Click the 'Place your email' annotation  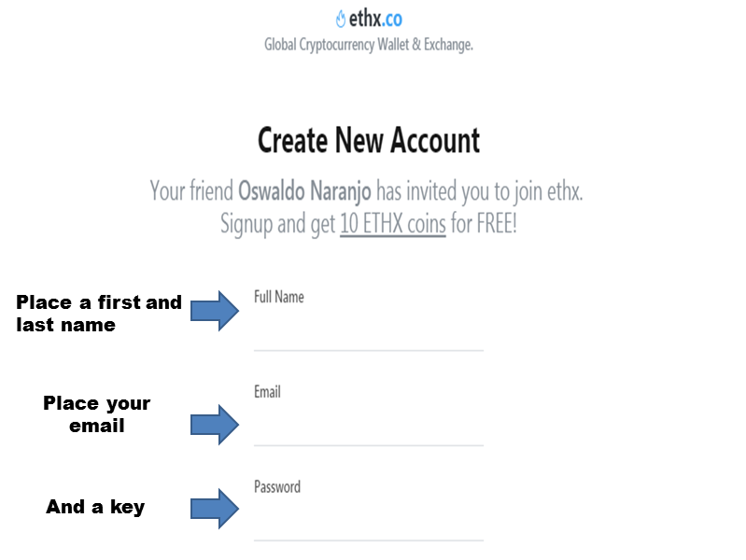(97, 414)
